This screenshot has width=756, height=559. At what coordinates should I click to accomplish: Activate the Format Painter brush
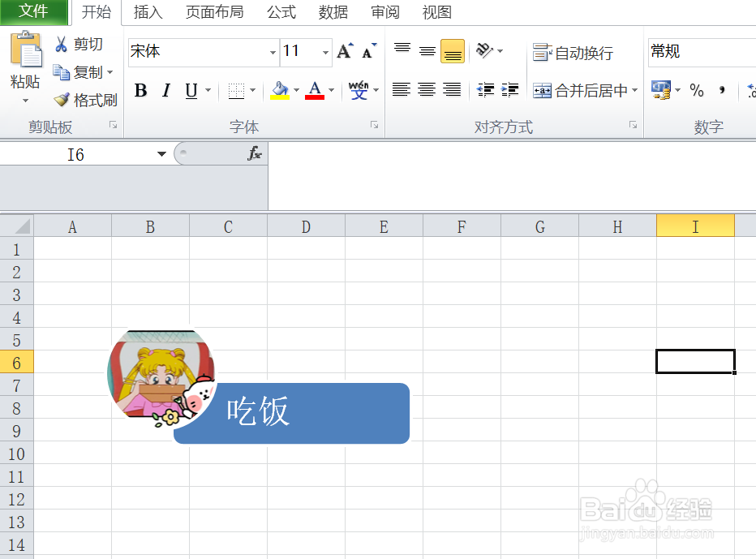[61, 100]
